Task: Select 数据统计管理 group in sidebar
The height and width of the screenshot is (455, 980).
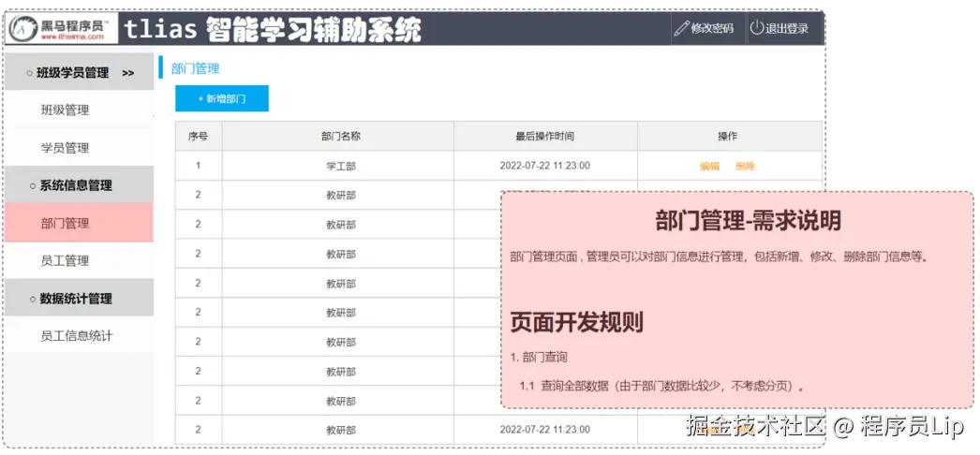Action: click(x=79, y=299)
